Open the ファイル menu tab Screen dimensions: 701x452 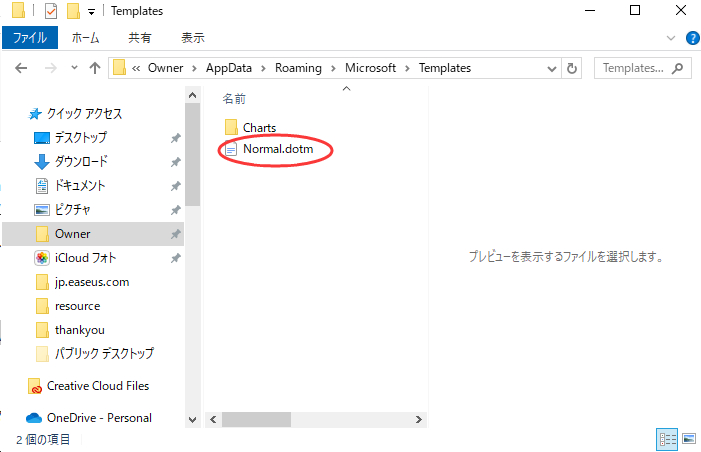click(30, 38)
